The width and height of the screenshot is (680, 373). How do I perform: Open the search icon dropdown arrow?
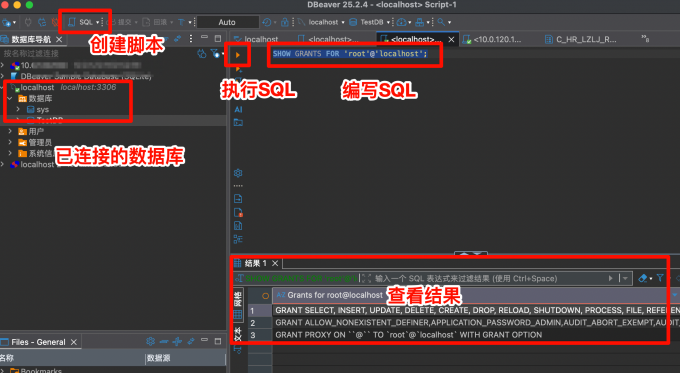449,22
